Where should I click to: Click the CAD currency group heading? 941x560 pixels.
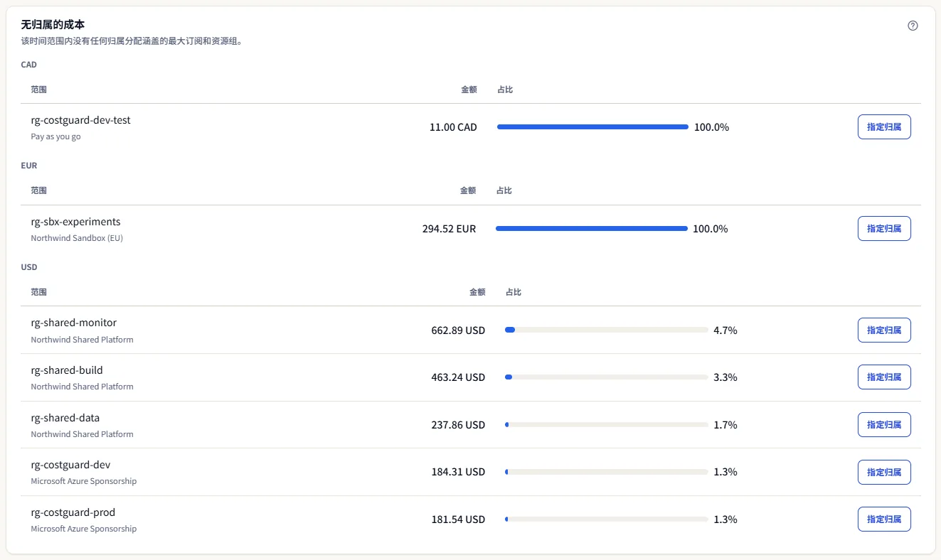click(x=29, y=65)
